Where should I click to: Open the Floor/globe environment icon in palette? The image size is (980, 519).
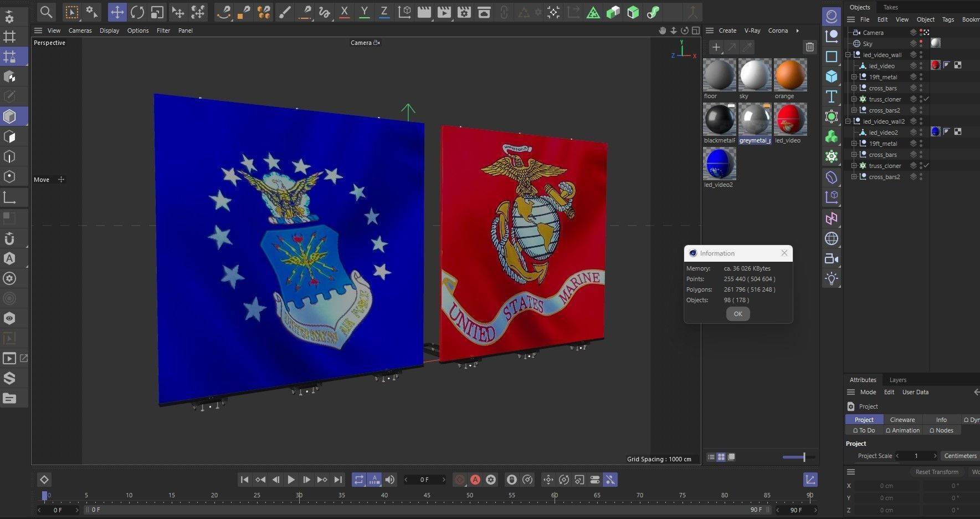tap(831, 238)
